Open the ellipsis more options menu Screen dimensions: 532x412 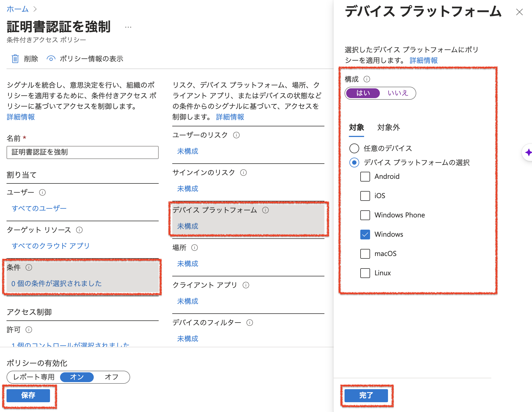coord(128,27)
